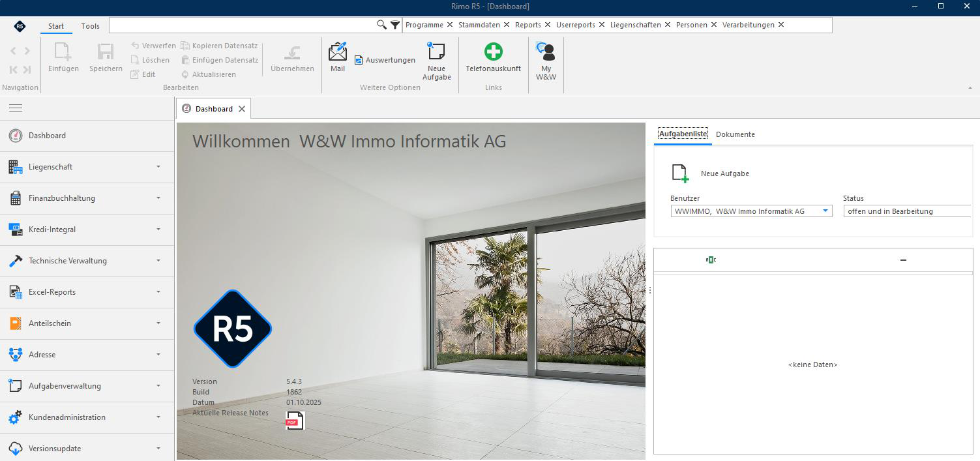The image size is (980, 461).
Task: Close the Dashboard tab
Action: point(242,109)
